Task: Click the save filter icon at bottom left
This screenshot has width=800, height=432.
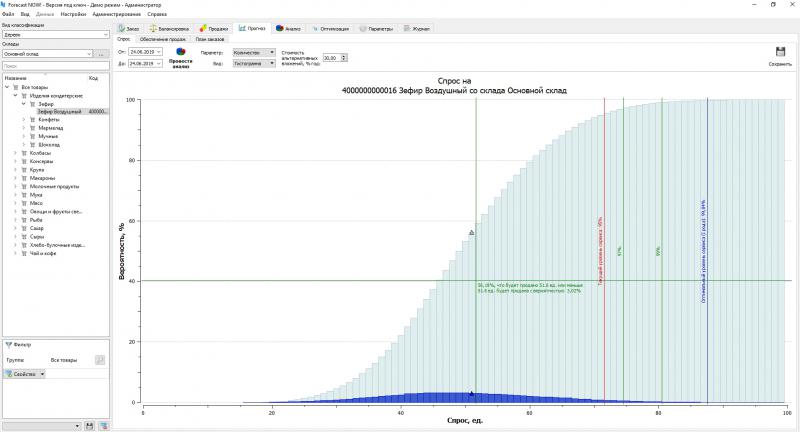Action: click(x=89, y=426)
